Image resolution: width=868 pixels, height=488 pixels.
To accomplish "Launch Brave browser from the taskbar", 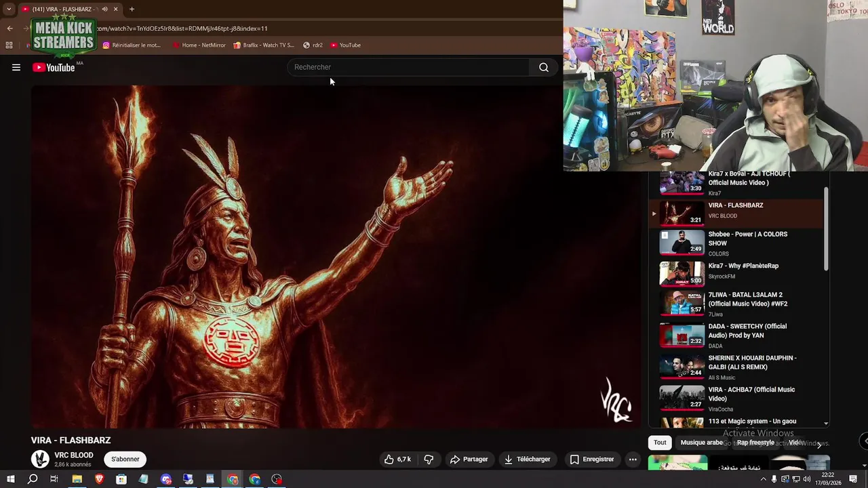I will (x=99, y=479).
